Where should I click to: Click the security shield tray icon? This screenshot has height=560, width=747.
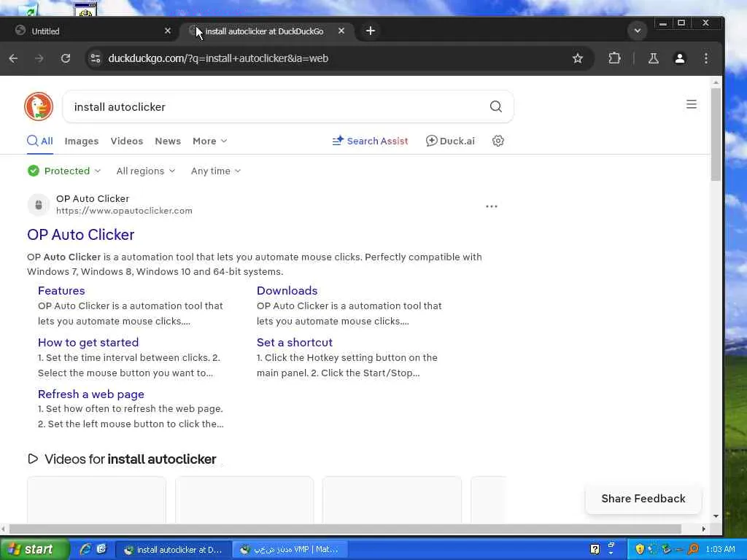click(639, 549)
